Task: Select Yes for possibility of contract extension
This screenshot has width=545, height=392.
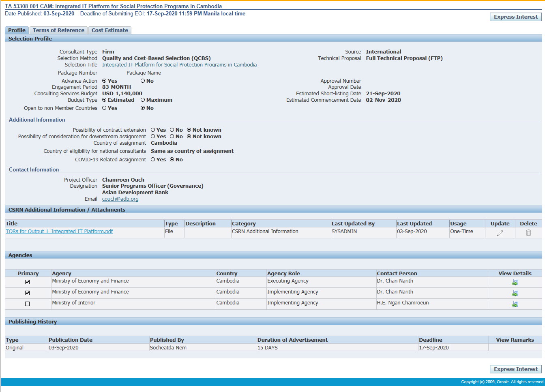Action: tap(153, 130)
